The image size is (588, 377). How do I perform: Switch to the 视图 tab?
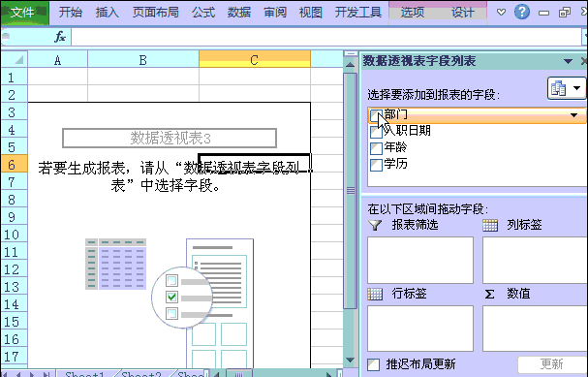click(311, 13)
